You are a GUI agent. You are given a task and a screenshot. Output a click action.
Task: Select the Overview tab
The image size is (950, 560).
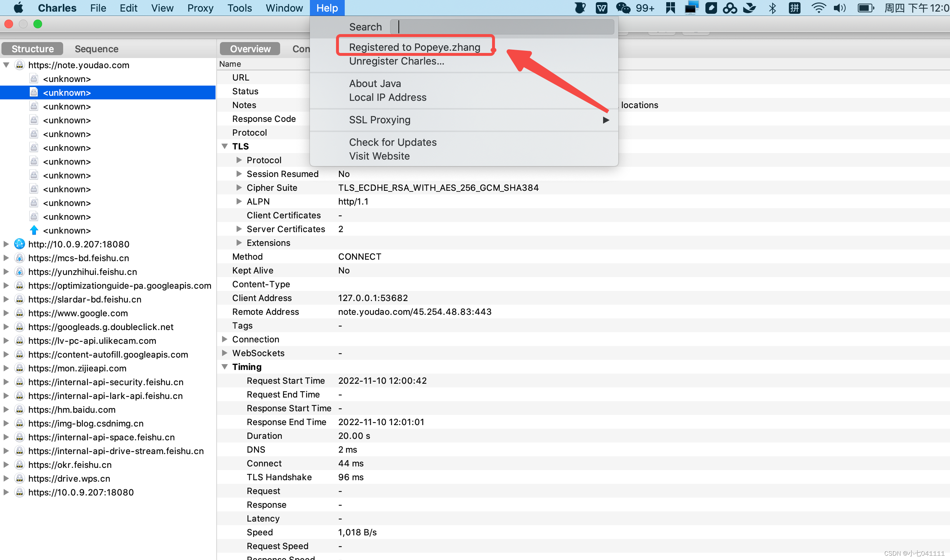coord(250,48)
